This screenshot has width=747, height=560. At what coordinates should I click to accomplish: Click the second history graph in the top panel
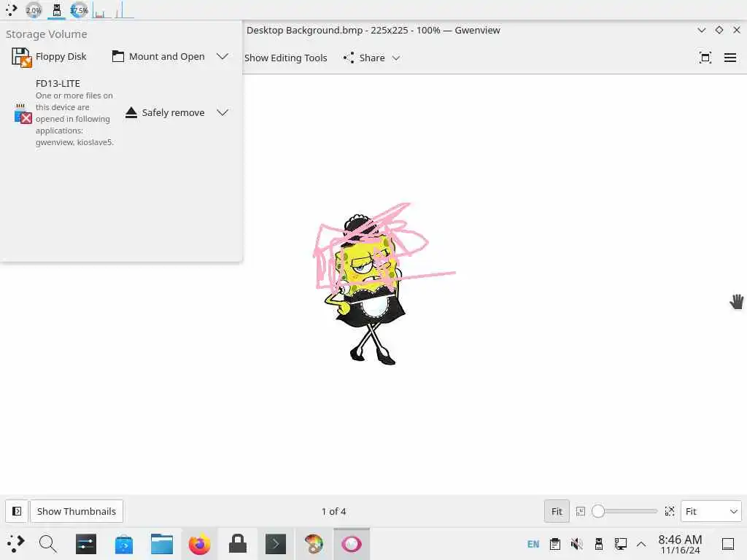(x=124, y=10)
